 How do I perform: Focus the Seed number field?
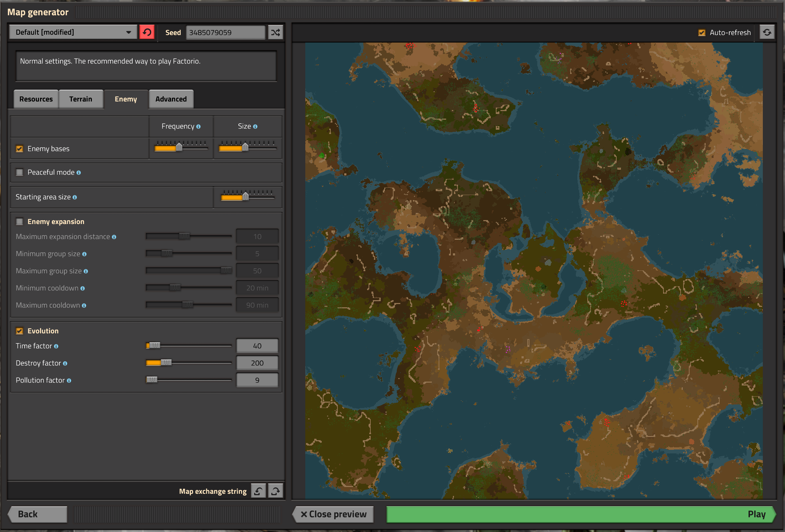[x=226, y=33]
